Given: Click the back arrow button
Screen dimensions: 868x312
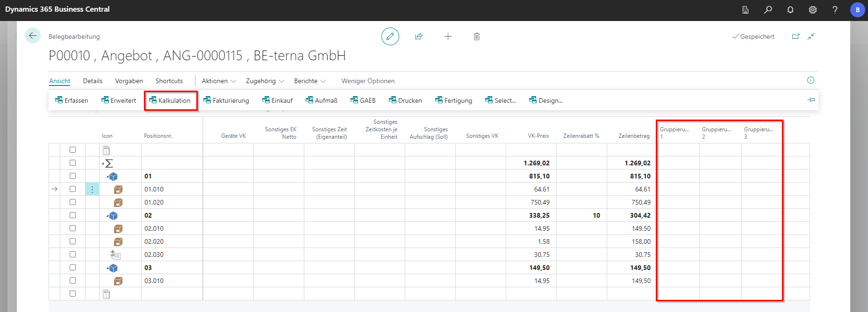Looking at the screenshot, I should (x=33, y=36).
